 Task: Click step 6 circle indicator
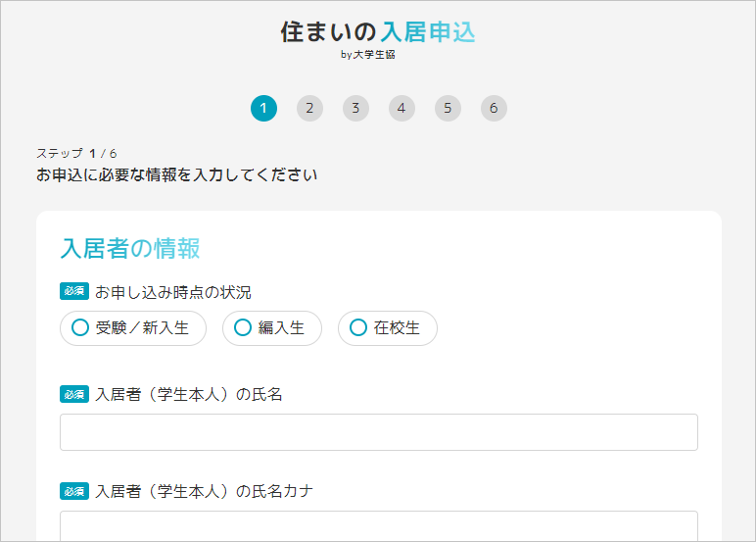pos(494,108)
